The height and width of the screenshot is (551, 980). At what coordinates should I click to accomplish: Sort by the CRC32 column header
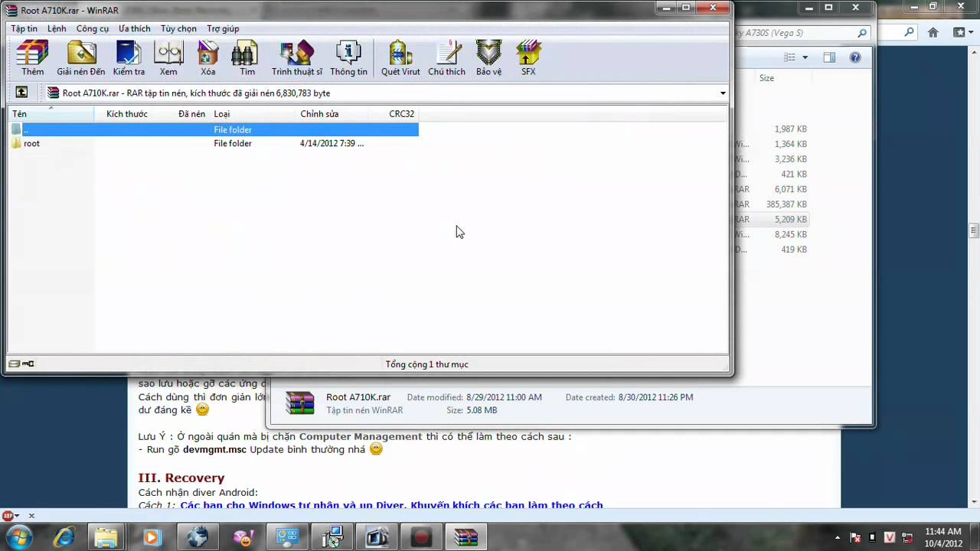click(x=392, y=114)
